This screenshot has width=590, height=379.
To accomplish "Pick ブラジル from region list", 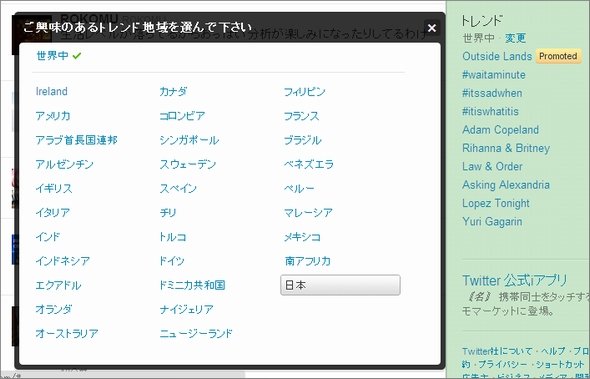I will click(303, 140).
